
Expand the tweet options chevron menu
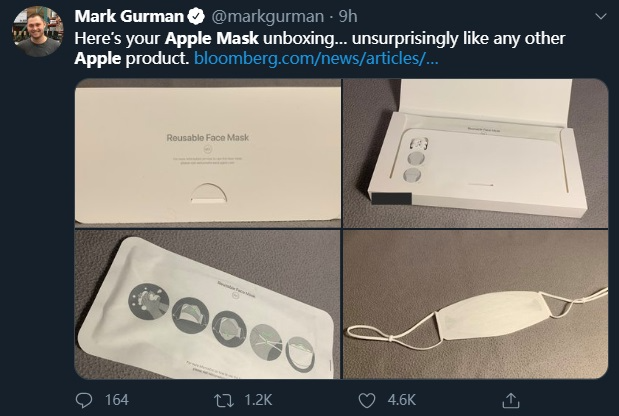pyautogui.click(x=598, y=18)
